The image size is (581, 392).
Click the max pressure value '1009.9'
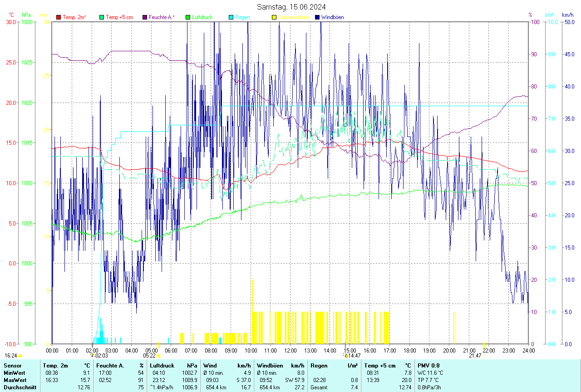pyautogui.click(x=189, y=380)
